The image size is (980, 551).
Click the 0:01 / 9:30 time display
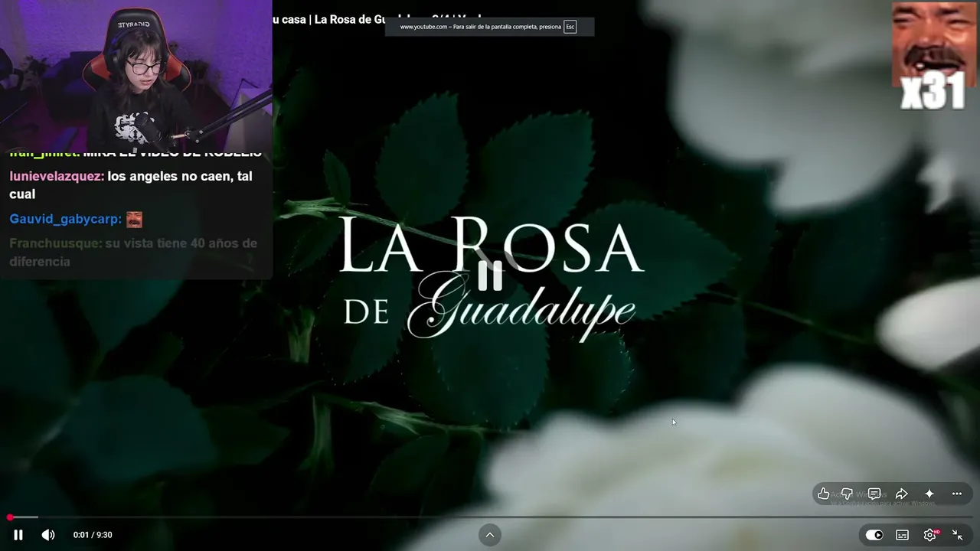93,535
